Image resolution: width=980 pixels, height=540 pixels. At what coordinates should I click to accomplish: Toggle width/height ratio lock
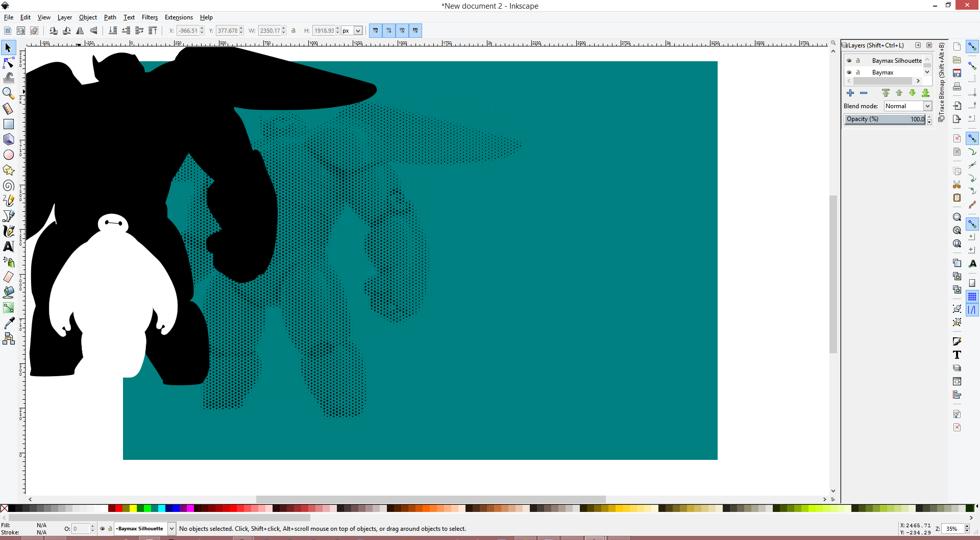[x=293, y=31]
